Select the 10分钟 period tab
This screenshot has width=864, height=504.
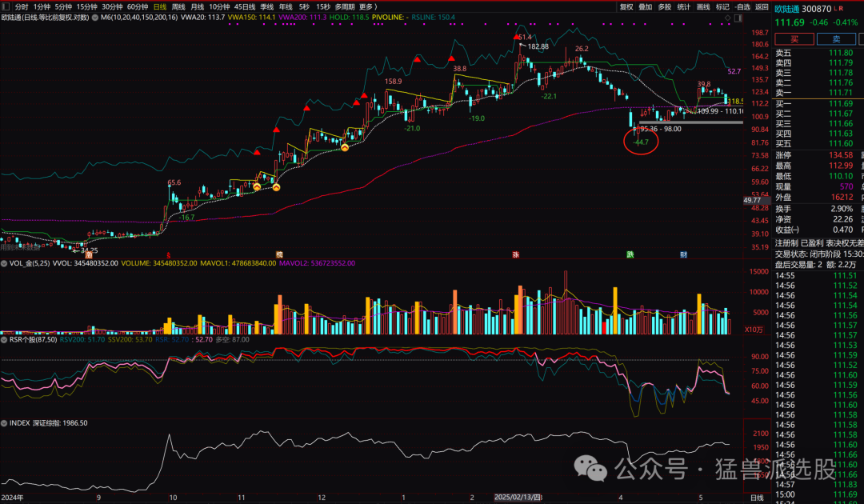(219, 7)
